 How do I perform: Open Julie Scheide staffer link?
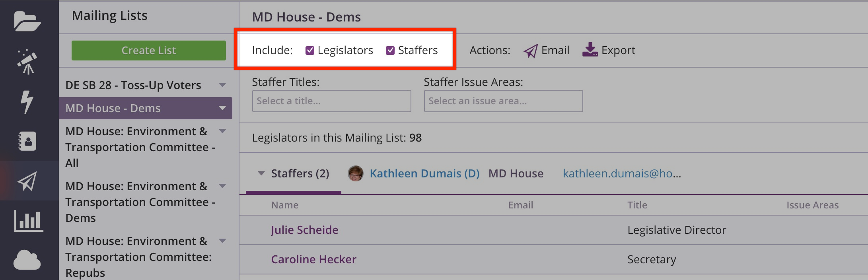[x=305, y=230]
